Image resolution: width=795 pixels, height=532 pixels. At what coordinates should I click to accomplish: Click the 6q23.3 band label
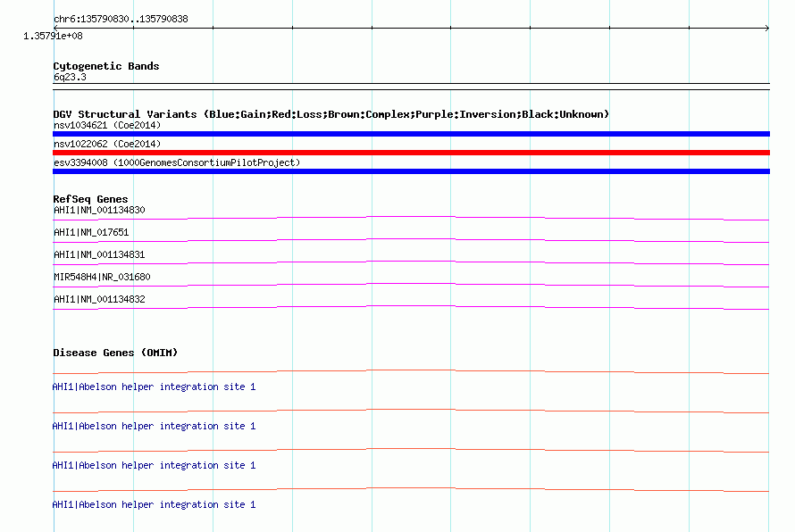point(70,77)
